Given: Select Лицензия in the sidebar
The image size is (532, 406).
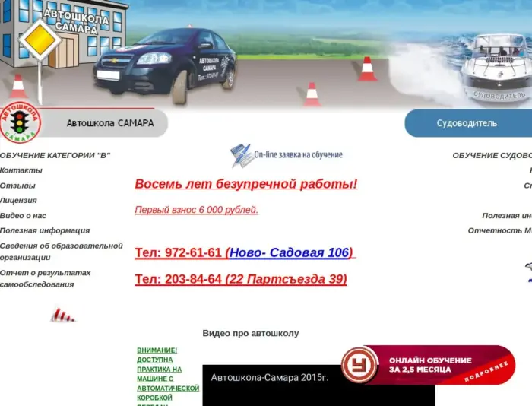Looking at the screenshot, I should pos(18,201).
